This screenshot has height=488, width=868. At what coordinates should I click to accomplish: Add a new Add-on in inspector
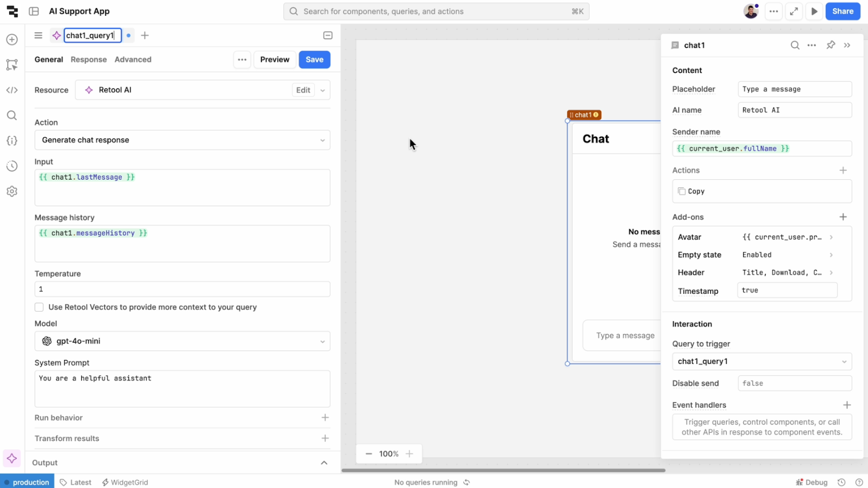click(843, 217)
